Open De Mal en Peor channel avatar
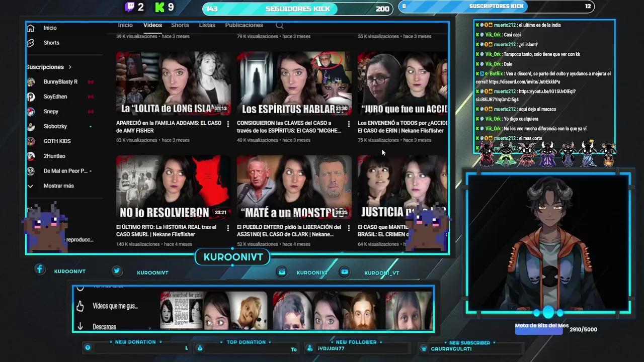This screenshot has height=362, width=644. (x=31, y=171)
